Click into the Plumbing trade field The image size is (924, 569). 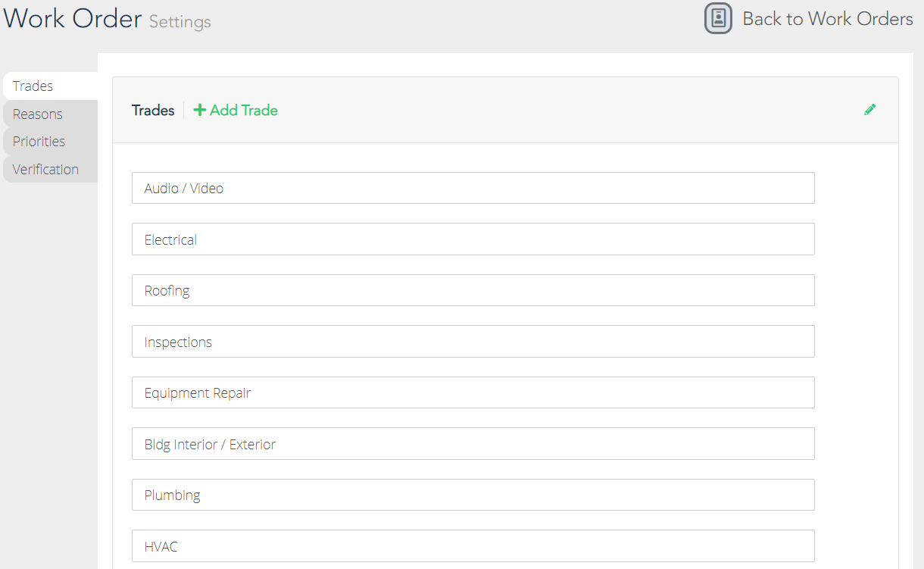click(473, 495)
